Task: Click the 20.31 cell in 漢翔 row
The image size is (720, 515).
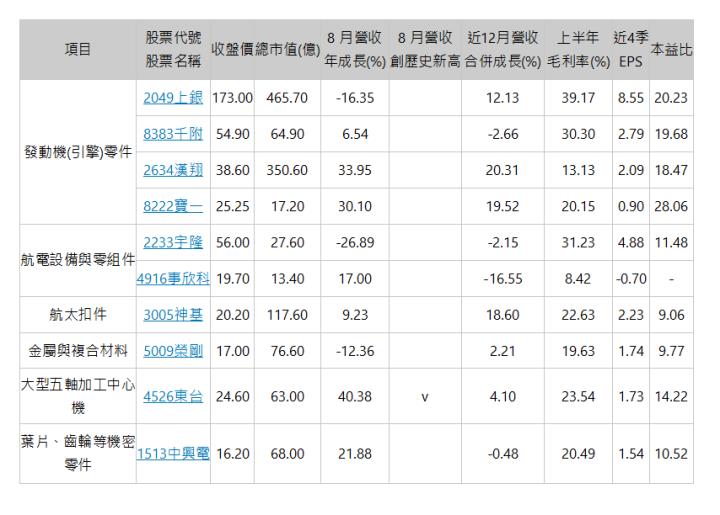Action: click(x=503, y=170)
